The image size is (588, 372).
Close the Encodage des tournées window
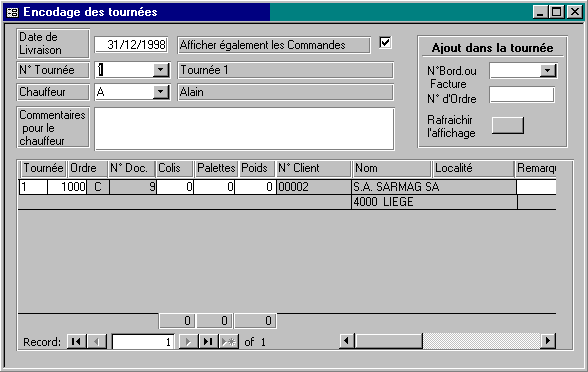[x=574, y=12]
